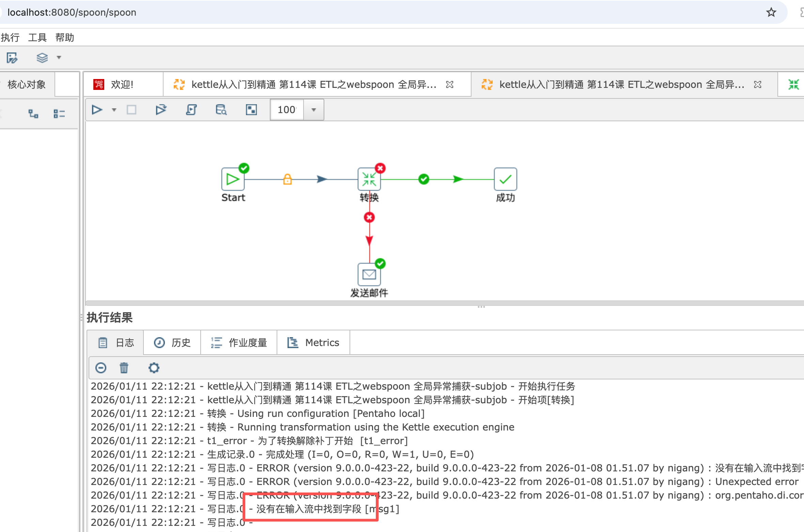
Task: Toggle the red failure hop marker
Action: click(369, 217)
